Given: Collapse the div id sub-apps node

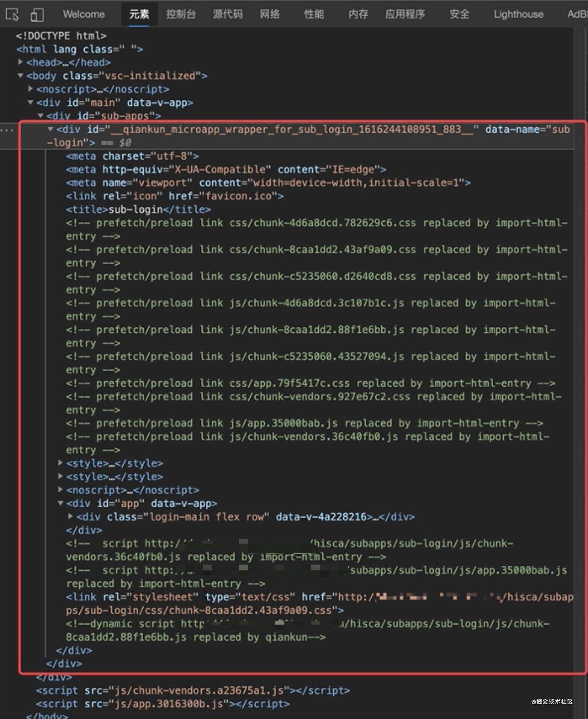Looking at the screenshot, I should pyautogui.click(x=41, y=115).
